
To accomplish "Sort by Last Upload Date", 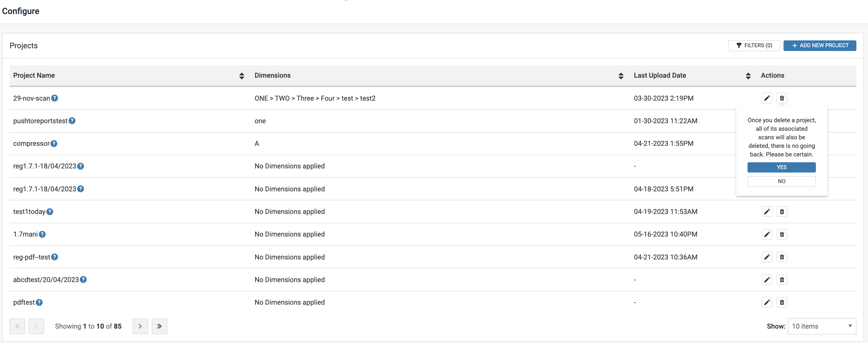I will pyautogui.click(x=748, y=76).
